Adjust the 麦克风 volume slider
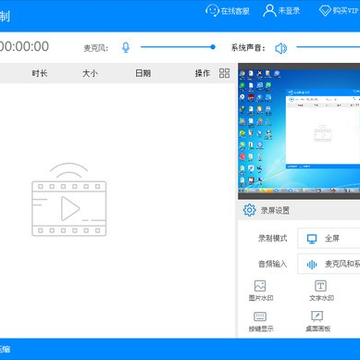Viewport: 360px width, 360px height. click(178, 47)
